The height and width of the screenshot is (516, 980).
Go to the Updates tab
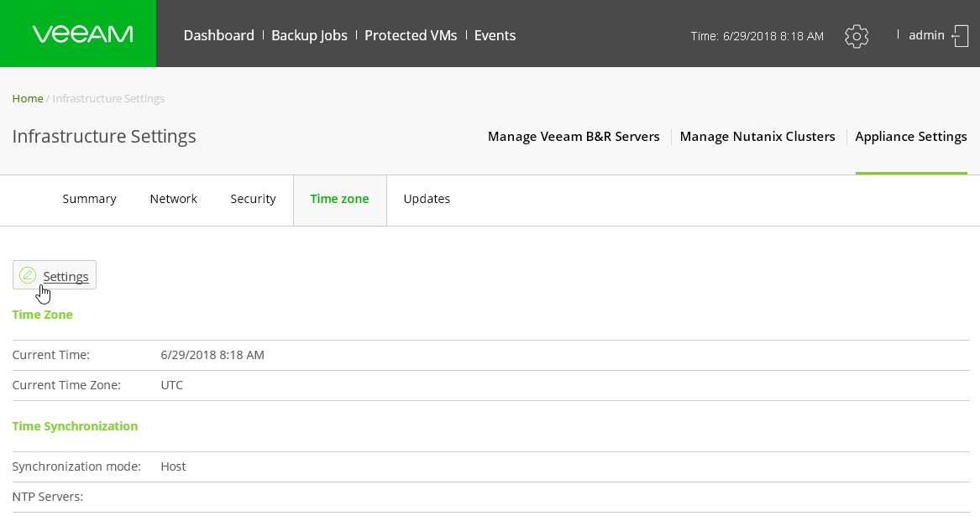[427, 200]
